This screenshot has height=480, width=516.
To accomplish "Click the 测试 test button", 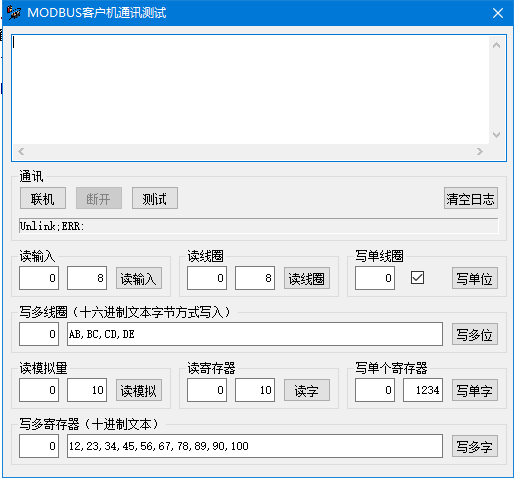I will coord(155,198).
